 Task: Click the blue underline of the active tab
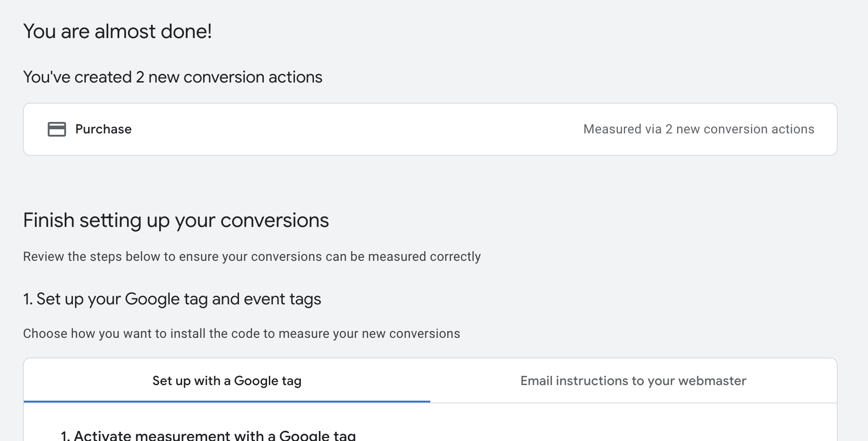(x=227, y=402)
